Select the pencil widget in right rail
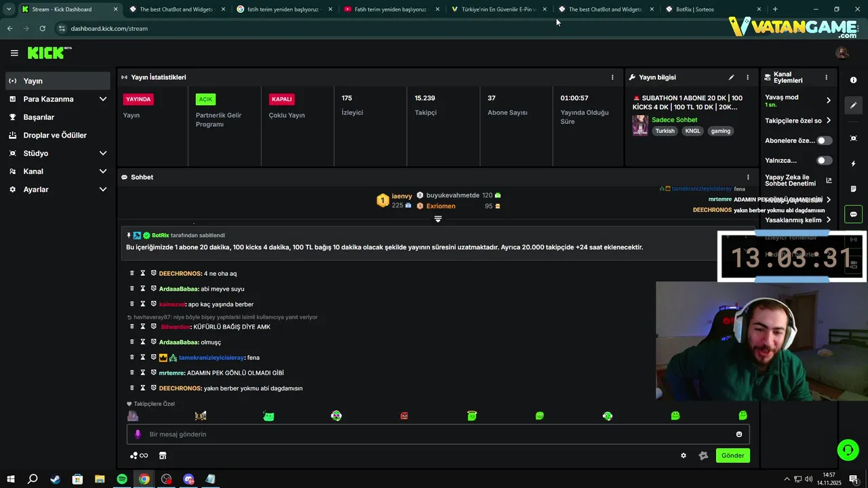This screenshot has width=868, height=488. coord(853,105)
